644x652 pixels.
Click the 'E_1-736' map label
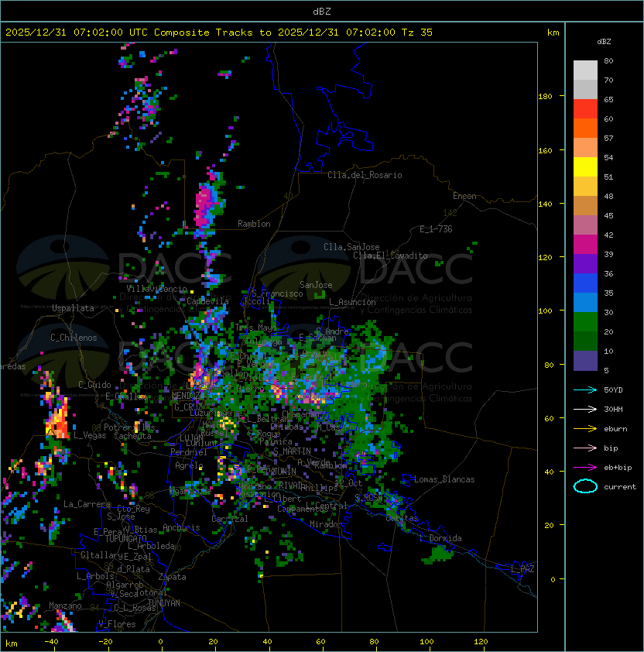pos(436,229)
